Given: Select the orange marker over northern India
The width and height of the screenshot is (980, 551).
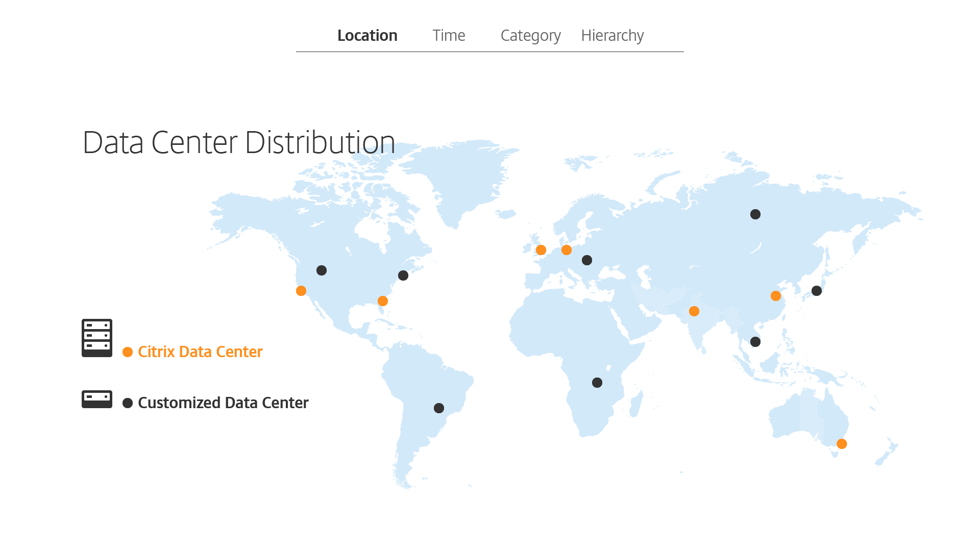Looking at the screenshot, I should tap(694, 311).
